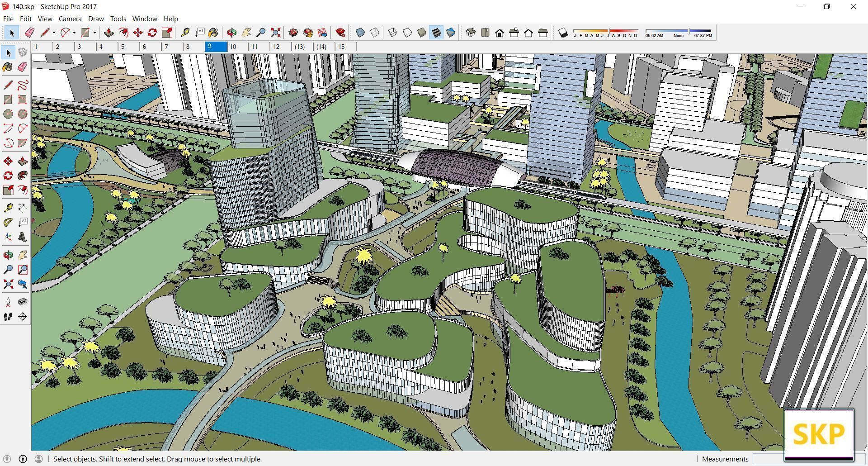Toggle Shaded With Textures style
The image size is (868, 466).
tap(436, 33)
